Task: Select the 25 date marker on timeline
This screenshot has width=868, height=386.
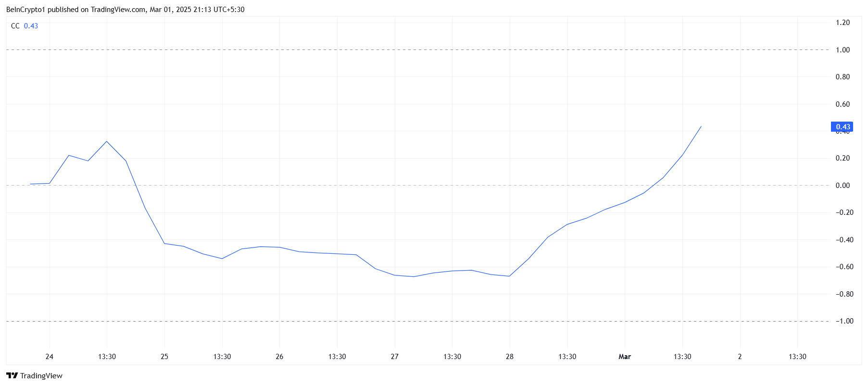Action: (x=164, y=357)
